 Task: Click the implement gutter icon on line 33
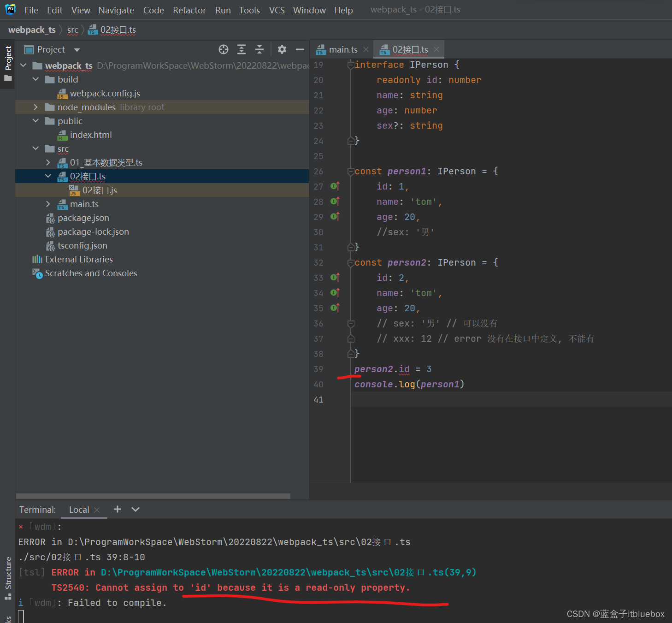coord(335,278)
